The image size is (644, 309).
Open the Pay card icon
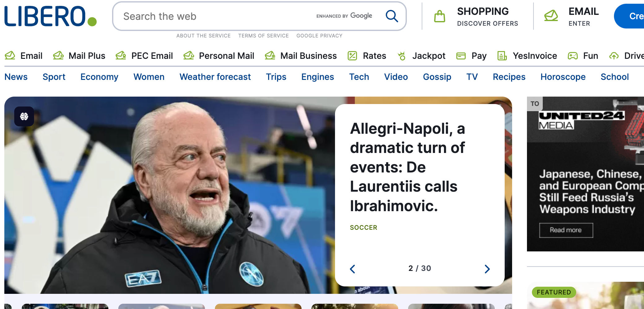coord(461,56)
